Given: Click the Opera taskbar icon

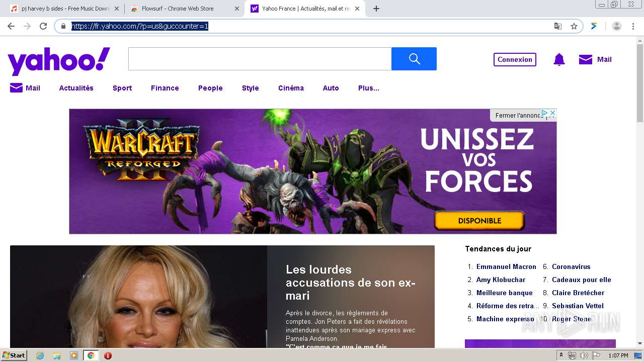Looking at the screenshot, I should (x=108, y=355).
